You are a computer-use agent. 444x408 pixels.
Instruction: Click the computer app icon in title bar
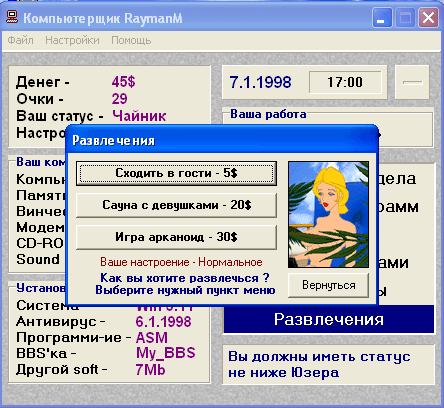pyautogui.click(x=12, y=17)
